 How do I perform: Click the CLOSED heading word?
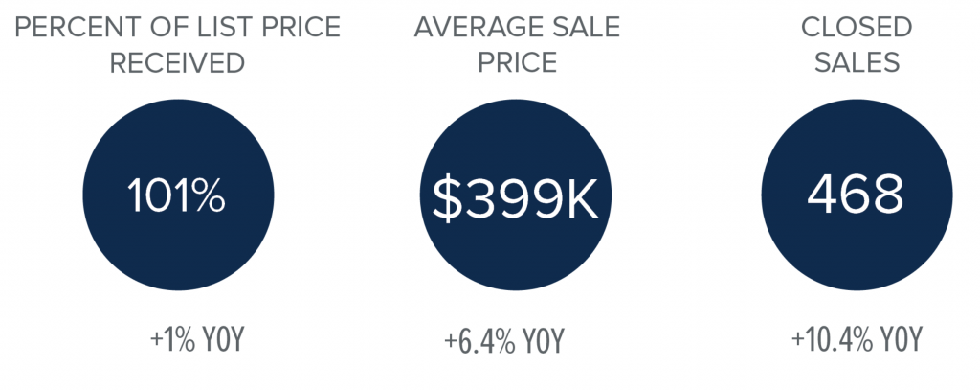click(x=857, y=28)
